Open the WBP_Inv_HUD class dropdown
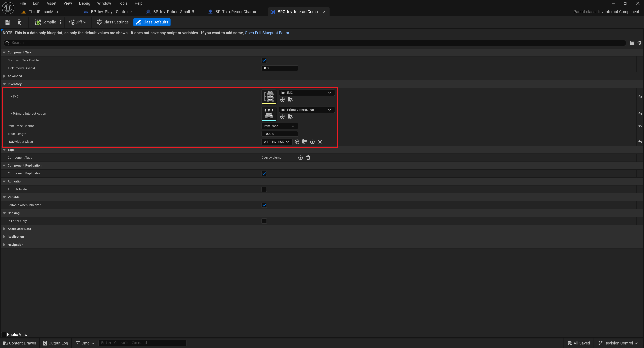644x348 pixels. point(276,142)
